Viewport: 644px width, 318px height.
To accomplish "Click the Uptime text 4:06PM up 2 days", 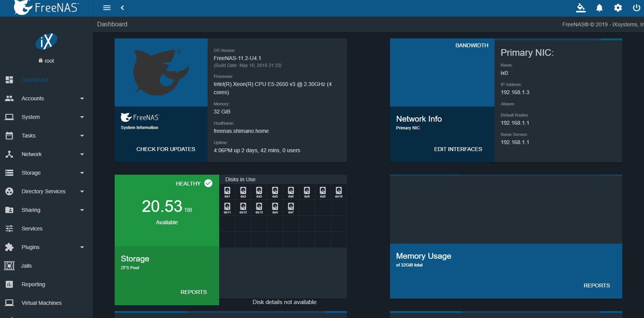I will pos(257,150).
